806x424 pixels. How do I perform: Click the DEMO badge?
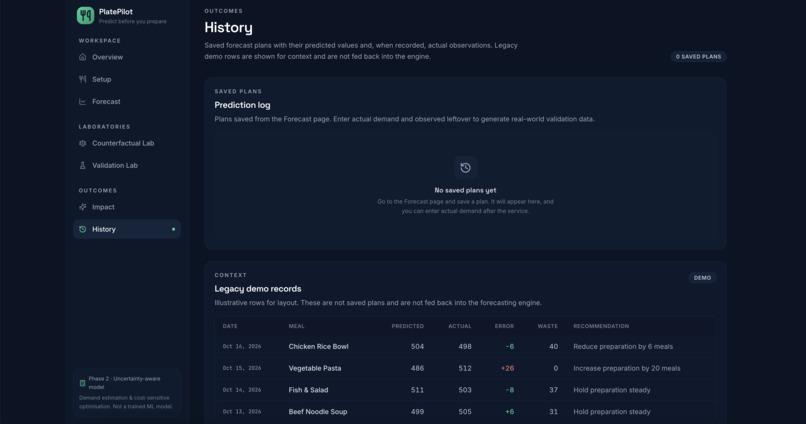click(702, 278)
